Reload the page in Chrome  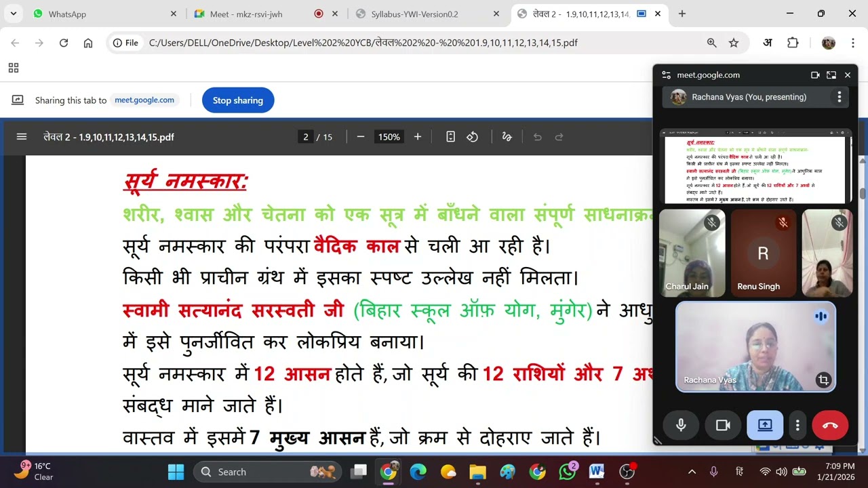64,43
